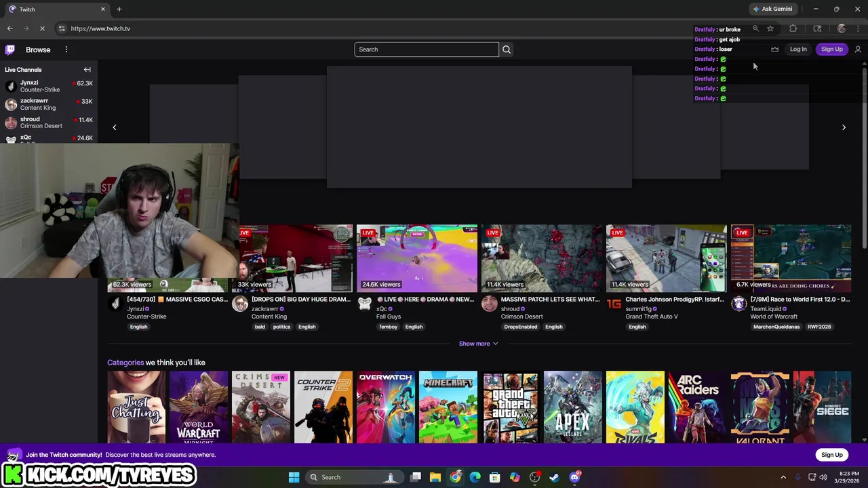Switch to the Twitch browser tab
This screenshot has height=488, width=868.
coord(58,9)
